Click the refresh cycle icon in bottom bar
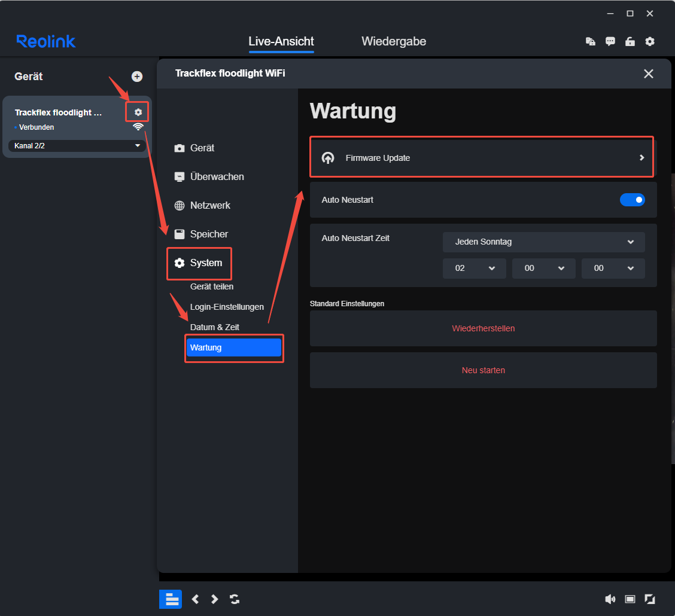The image size is (675, 616). (235, 599)
